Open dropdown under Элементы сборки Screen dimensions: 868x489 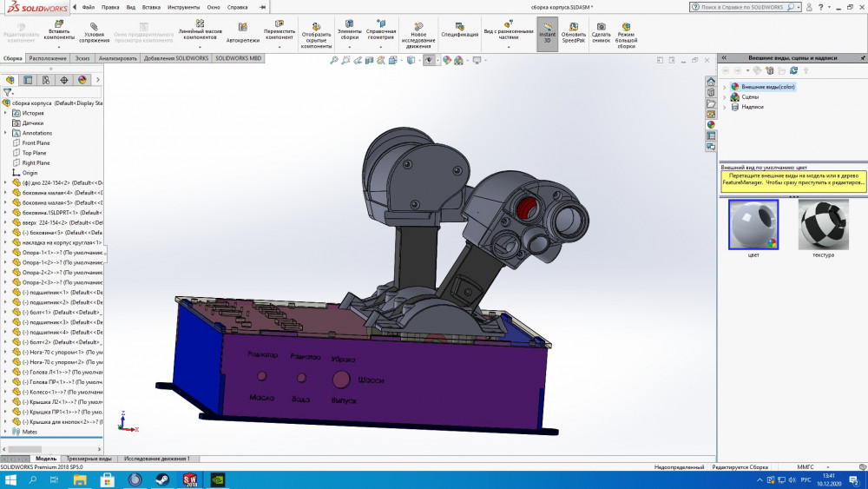pos(350,47)
